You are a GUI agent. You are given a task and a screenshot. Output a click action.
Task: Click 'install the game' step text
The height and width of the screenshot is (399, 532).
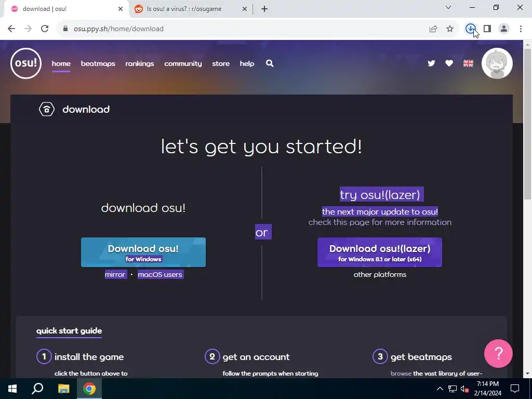89,357
